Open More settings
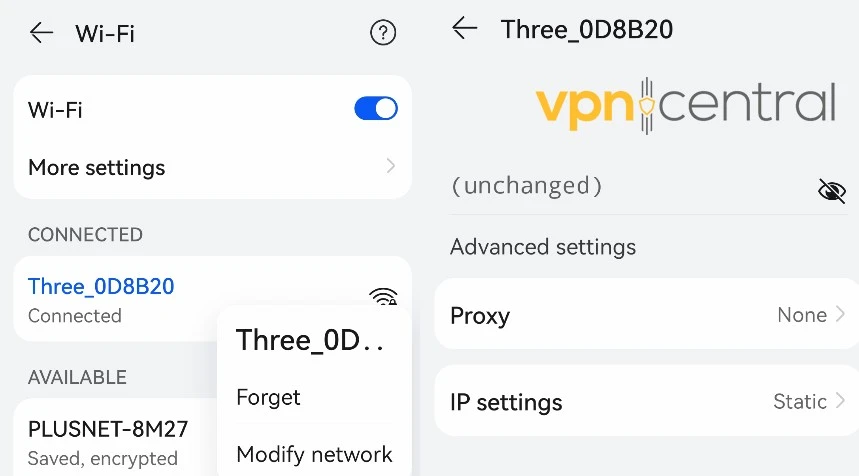 [213, 167]
